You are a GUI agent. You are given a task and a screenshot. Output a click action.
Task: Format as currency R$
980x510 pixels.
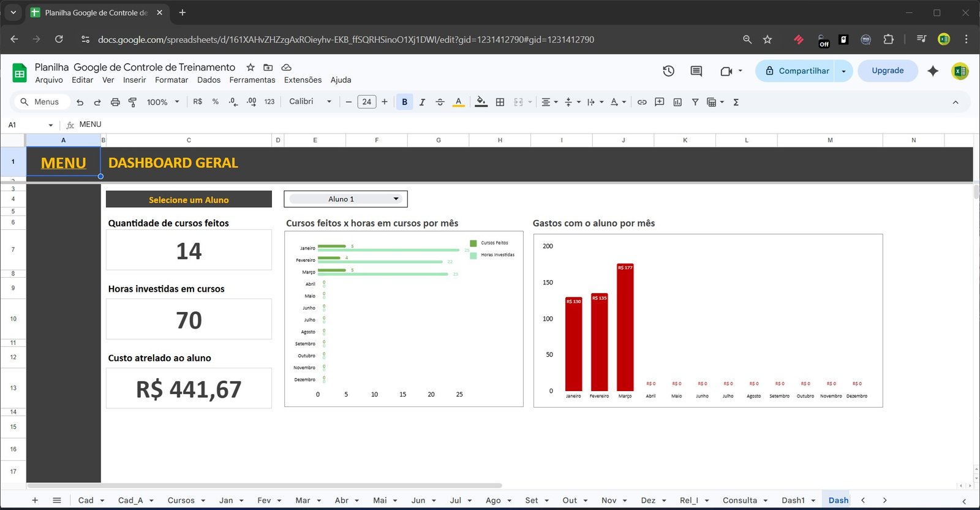coord(197,102)
